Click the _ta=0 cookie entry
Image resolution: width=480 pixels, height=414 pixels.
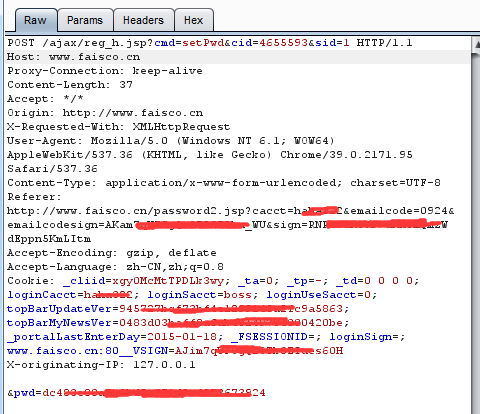[x=255, y=281]
